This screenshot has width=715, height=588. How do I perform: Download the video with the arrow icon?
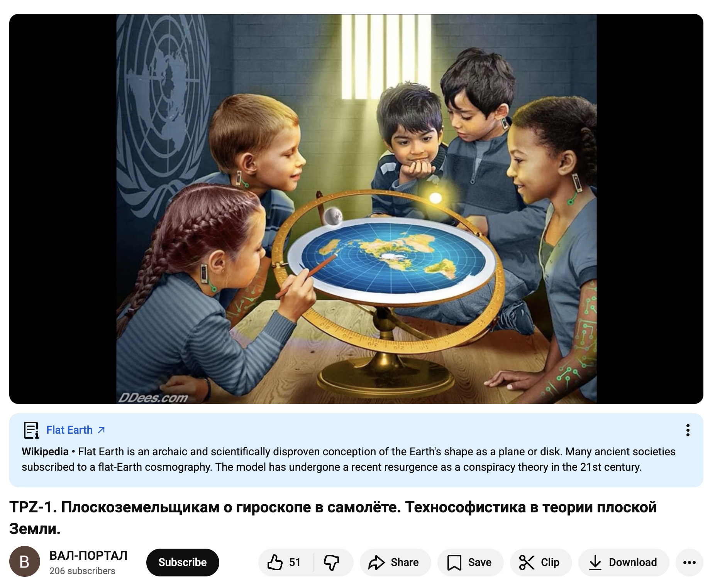(624, 562)
